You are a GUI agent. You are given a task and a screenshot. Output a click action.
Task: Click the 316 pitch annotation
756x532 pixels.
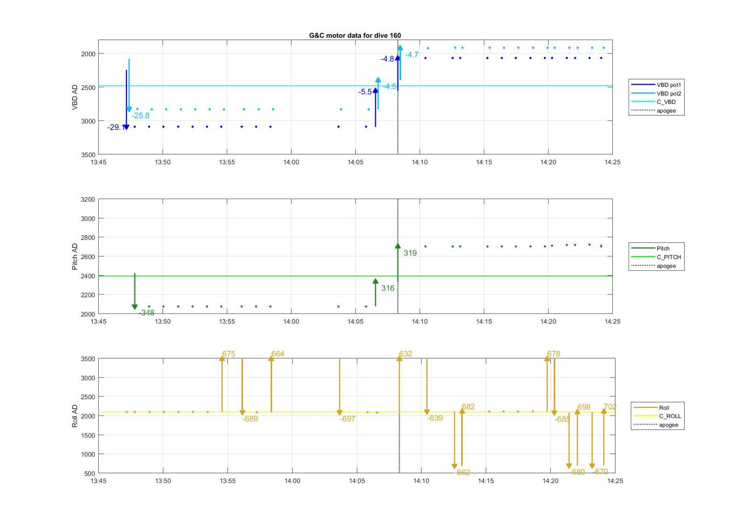click(388, 288)
